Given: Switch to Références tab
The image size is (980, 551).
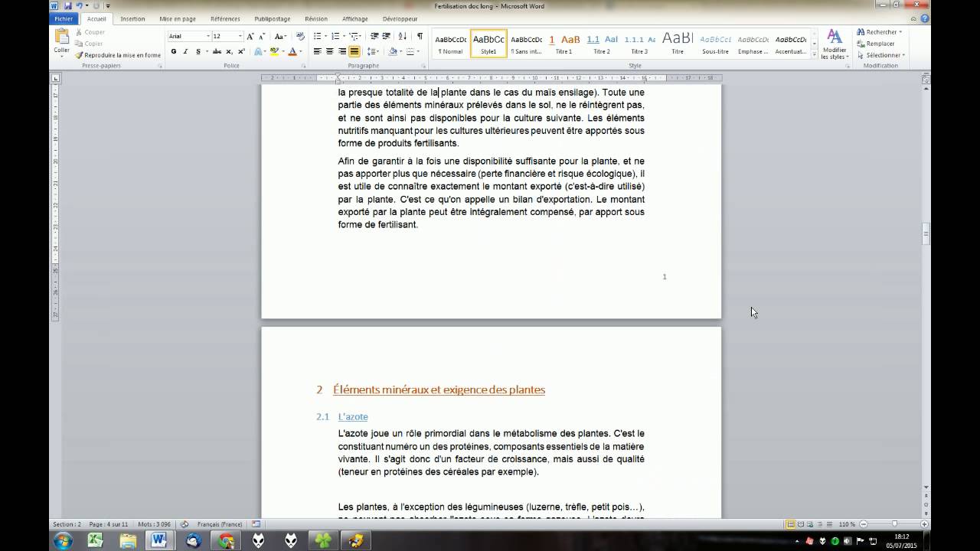Looking at the screenshot, I should 225,18.
